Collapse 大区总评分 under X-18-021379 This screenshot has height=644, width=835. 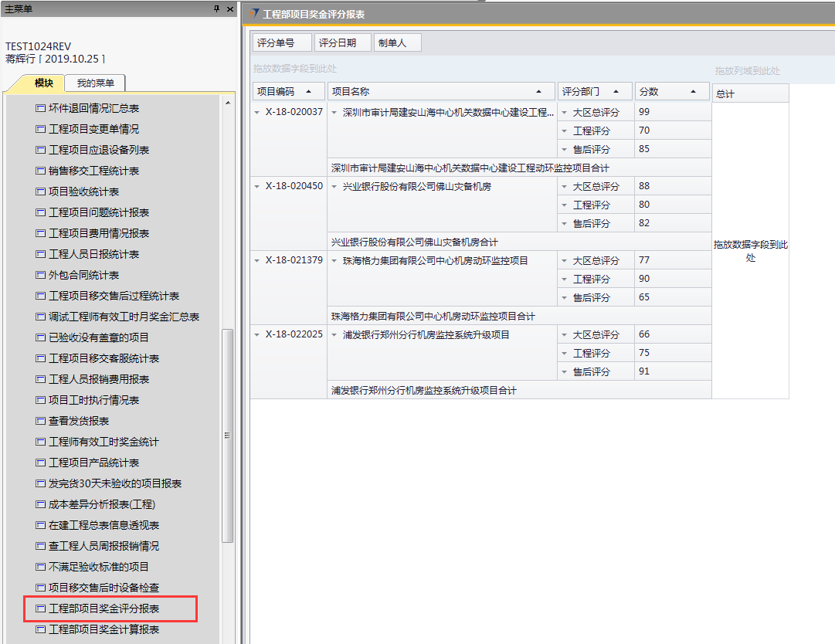[x=565, y=261]
